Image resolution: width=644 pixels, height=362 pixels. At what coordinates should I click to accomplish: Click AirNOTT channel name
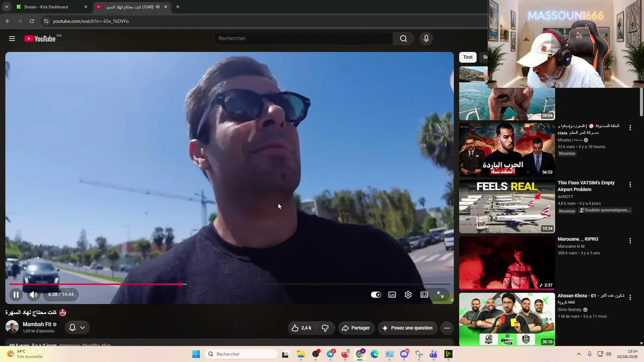(x=566, y=197)
